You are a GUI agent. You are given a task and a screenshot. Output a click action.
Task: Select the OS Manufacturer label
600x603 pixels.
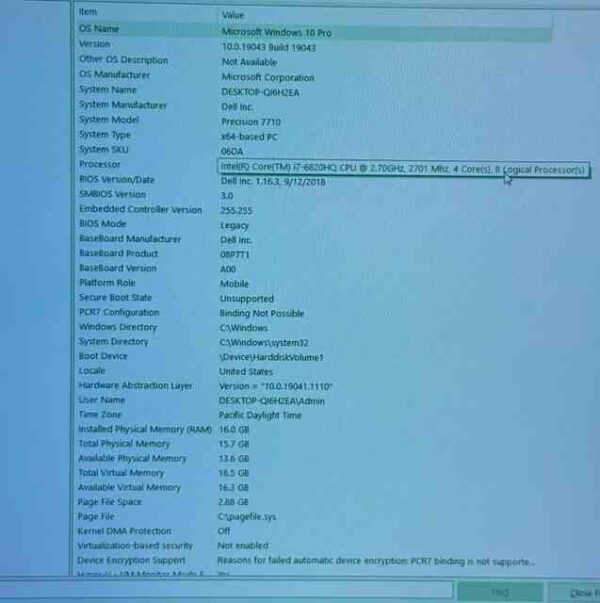click(114, 75)
